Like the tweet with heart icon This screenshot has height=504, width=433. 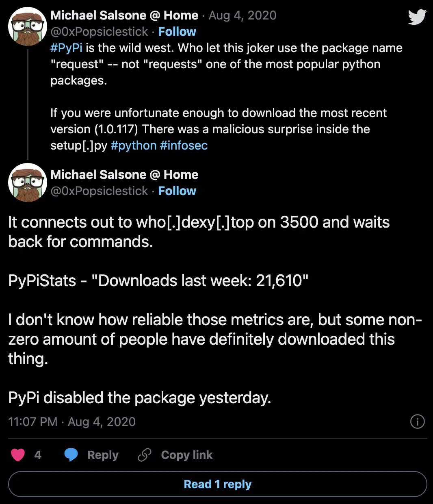point(18,455)
